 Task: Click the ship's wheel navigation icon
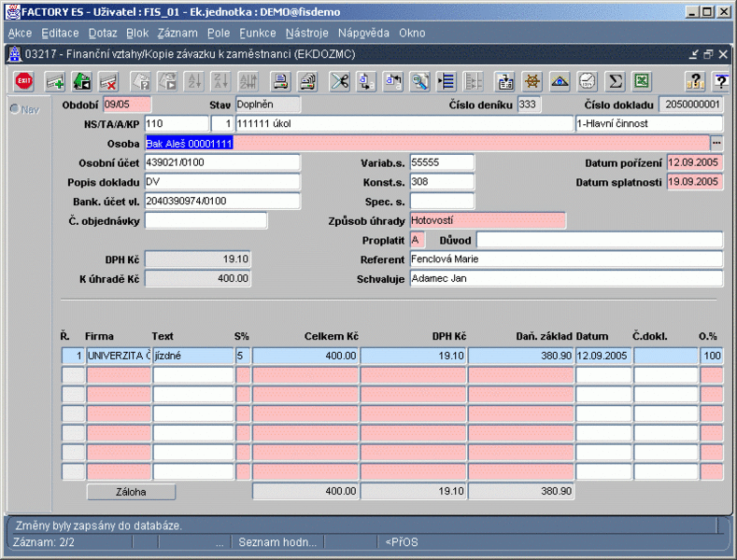532,81
